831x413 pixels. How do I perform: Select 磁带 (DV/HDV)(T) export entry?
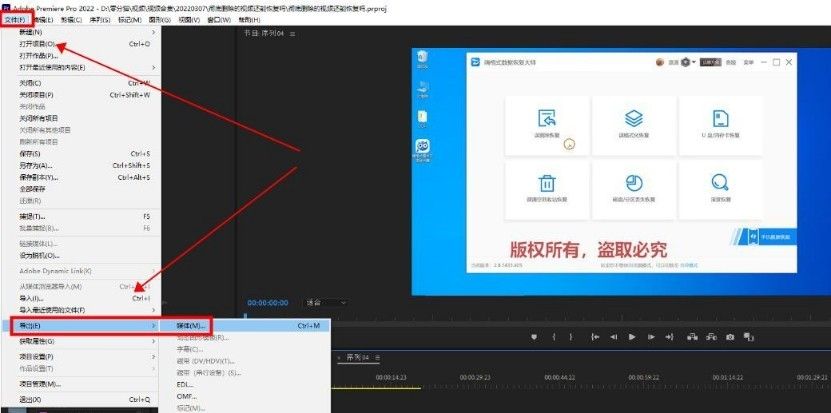point(245,361)
